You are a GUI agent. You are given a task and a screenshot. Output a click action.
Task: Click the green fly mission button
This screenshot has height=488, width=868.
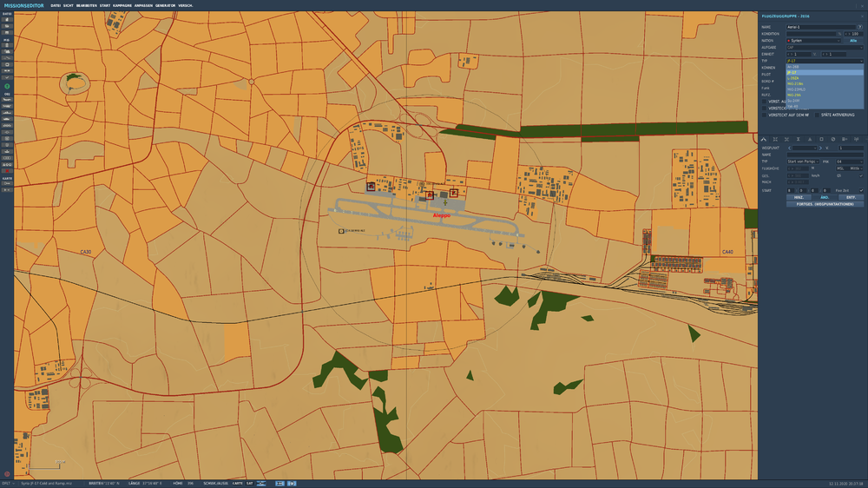tap(7, 87)
